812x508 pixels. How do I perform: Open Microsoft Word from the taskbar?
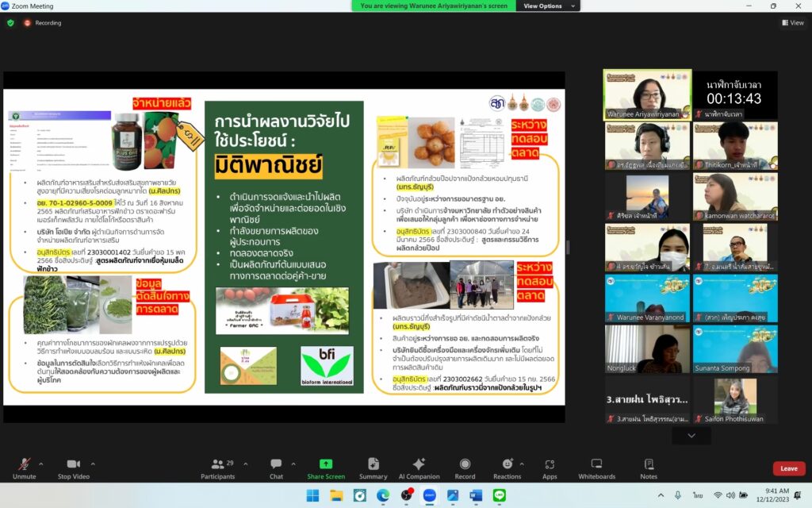(x=476, y=495)
